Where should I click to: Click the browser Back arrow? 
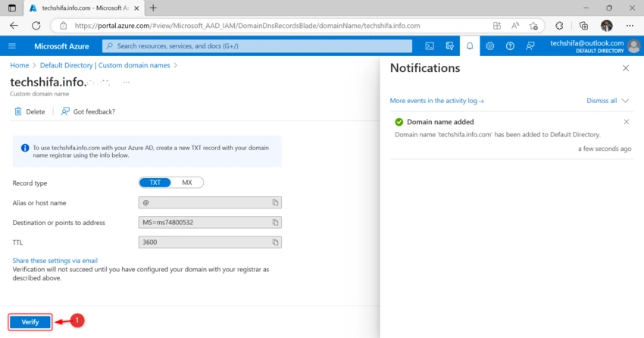pos(14,26)
